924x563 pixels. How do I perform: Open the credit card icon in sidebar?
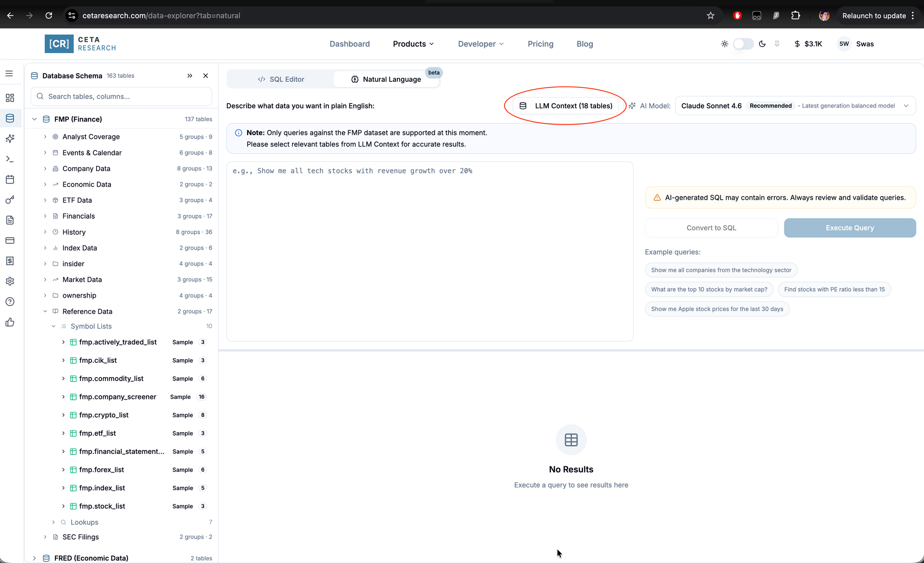point(10,240)
